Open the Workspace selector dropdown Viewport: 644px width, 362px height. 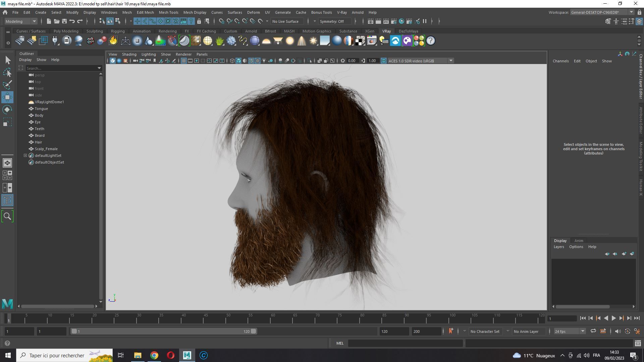pos(602,12)
